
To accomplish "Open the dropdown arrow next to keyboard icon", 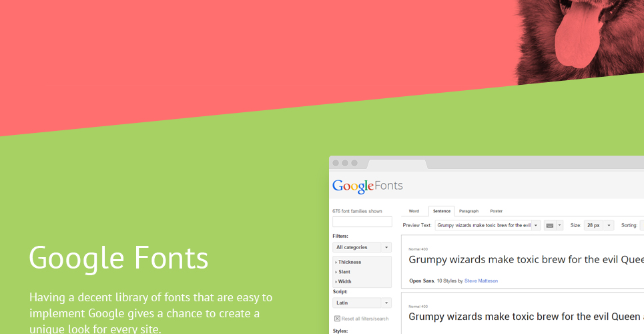I will point(559,225).
